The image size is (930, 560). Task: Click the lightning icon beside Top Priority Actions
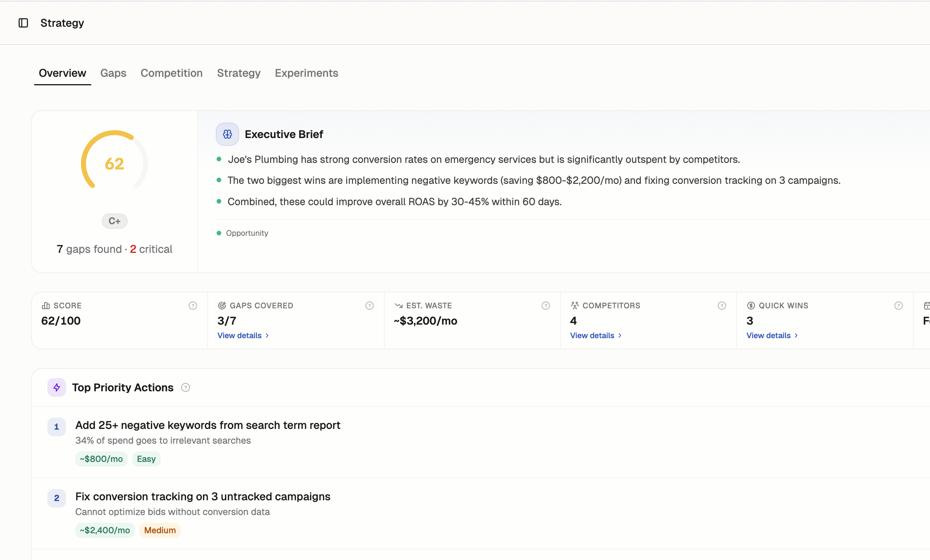click(x=56, y=387)
